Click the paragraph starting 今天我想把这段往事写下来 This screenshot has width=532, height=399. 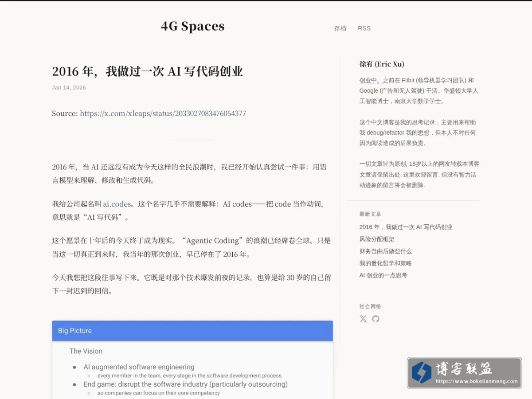[192, 285]
